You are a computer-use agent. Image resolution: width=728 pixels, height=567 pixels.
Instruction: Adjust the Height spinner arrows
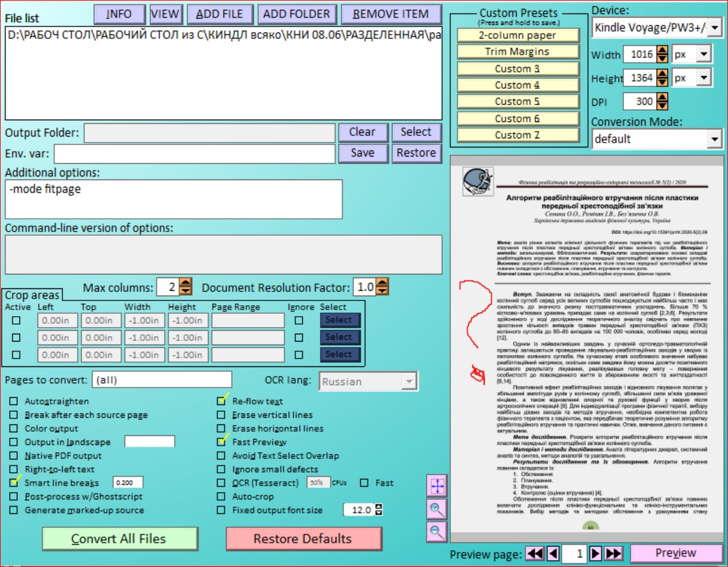[662, 78]
